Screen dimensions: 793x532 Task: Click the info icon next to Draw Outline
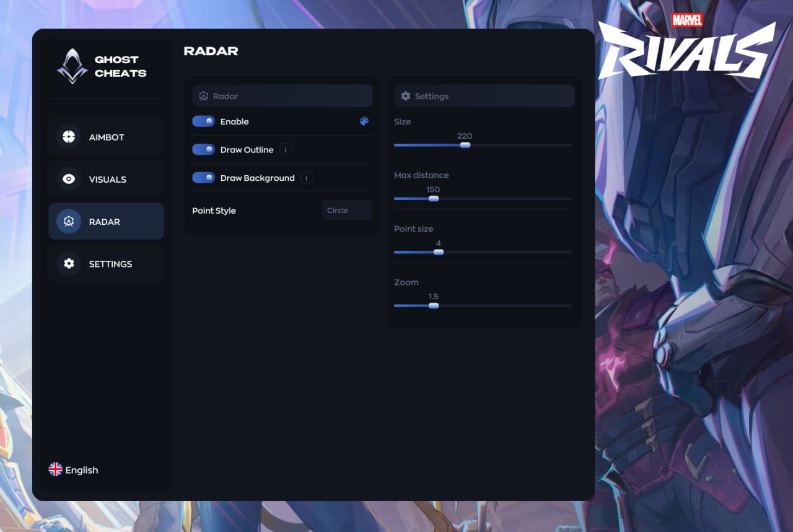tap(286, 150)
